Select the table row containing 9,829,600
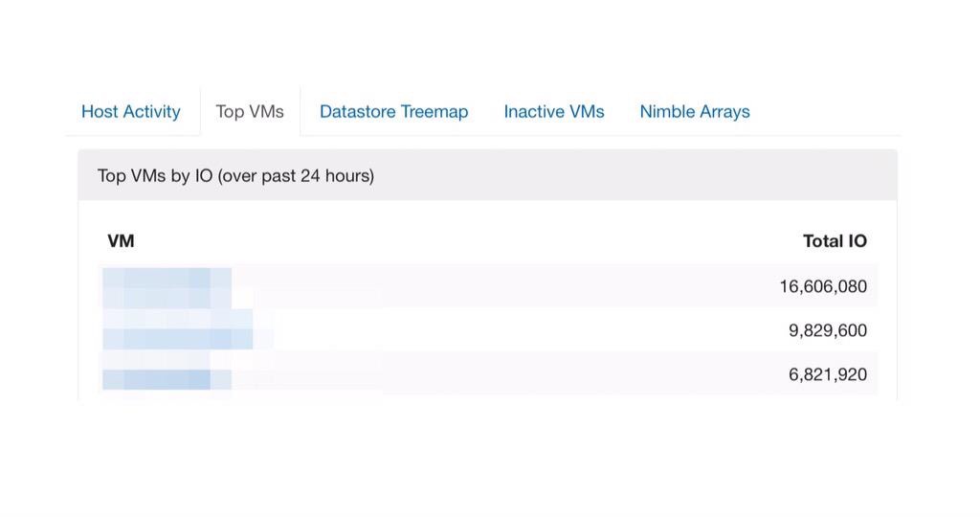The height and width of the screenshot is (517, 980). click(488, 329)
